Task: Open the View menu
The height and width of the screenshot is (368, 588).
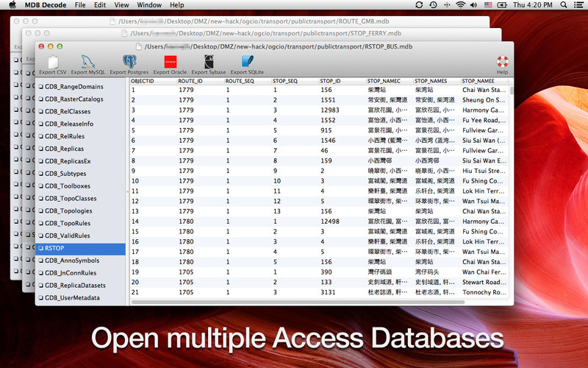Action: tap(121, 5)
